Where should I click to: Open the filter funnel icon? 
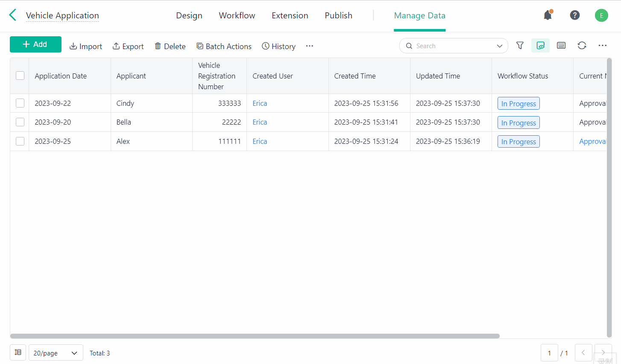click(520, 46)
